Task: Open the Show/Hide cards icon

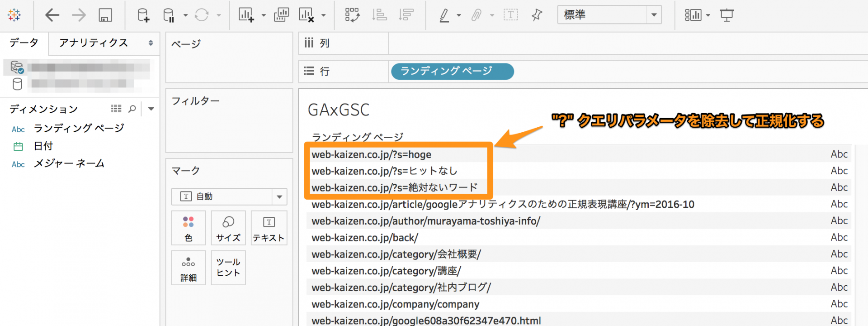Action: (x=693, y=15)
